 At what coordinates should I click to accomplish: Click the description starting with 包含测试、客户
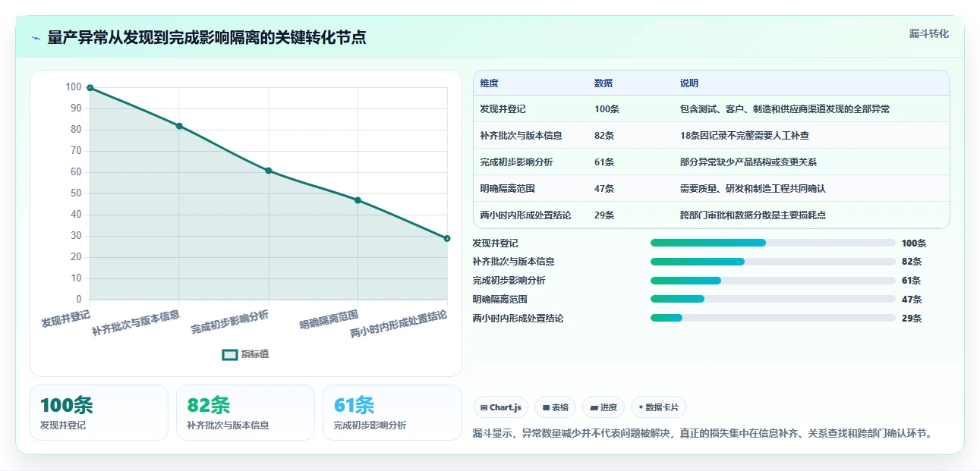(x=785, y=109)
